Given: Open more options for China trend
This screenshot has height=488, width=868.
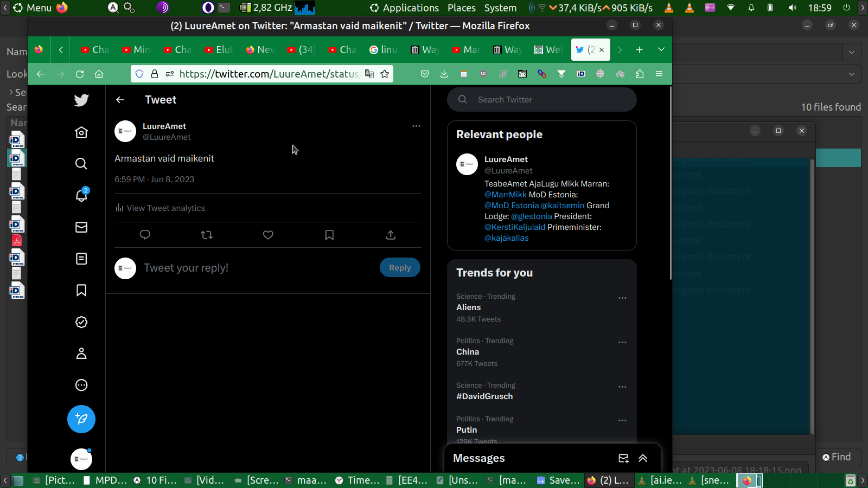Looking at the screenshot, I should [x=622, y=342].
